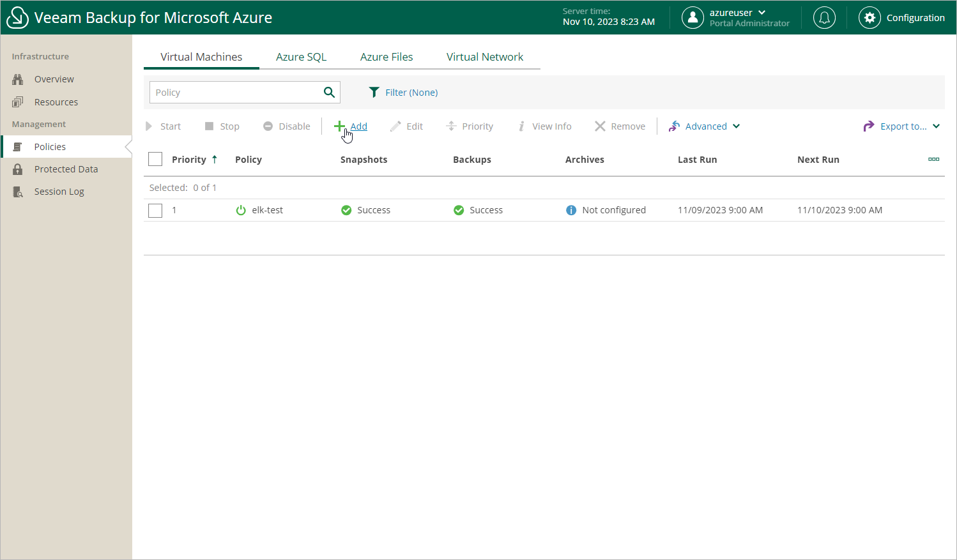Open Protected Data in the sidebar

point(66,169)
